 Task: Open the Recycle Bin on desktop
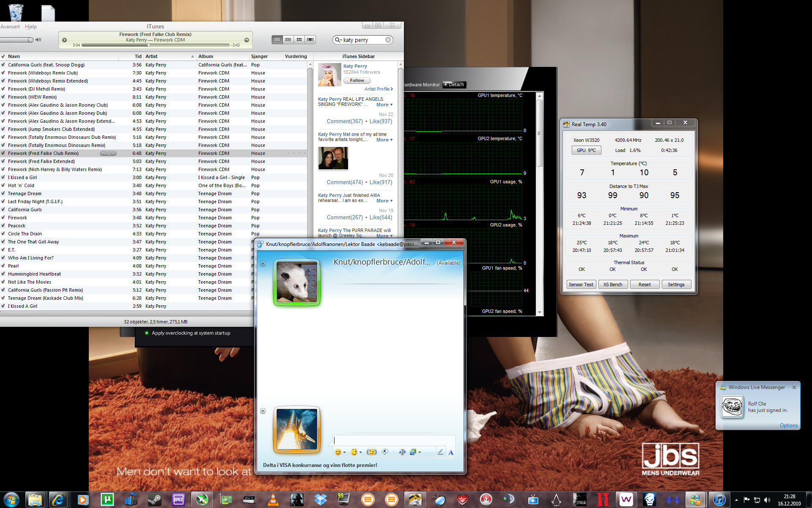(16, 12)
